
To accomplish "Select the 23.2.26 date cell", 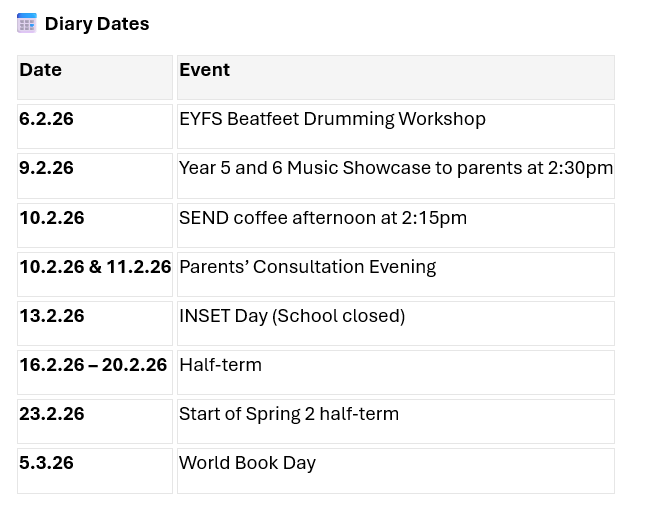I will tap(51, 414).
